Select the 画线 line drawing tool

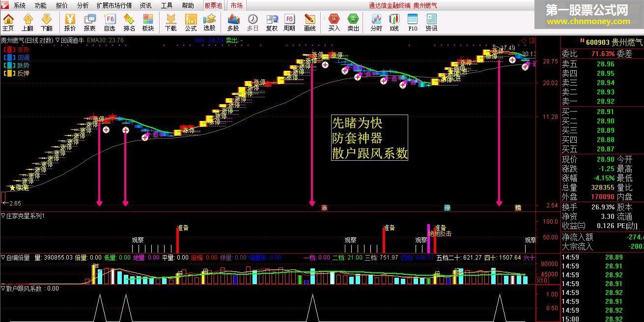coord(309,23)
